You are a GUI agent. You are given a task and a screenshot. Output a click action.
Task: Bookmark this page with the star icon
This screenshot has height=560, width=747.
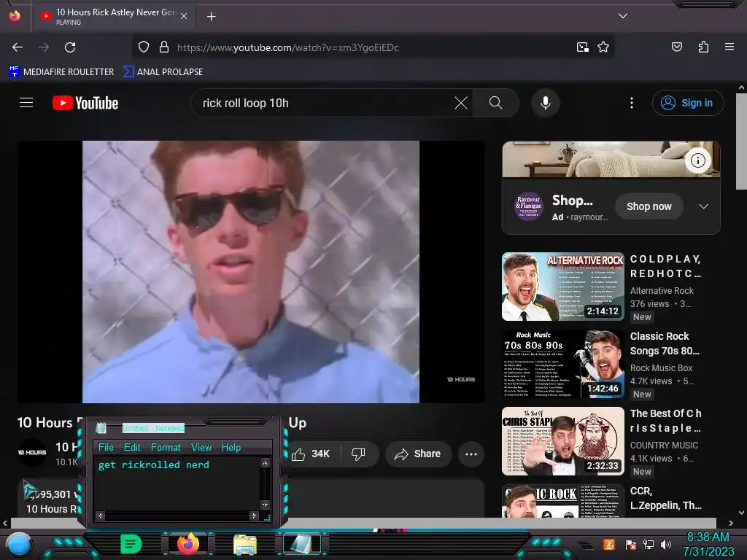(603, 47)
